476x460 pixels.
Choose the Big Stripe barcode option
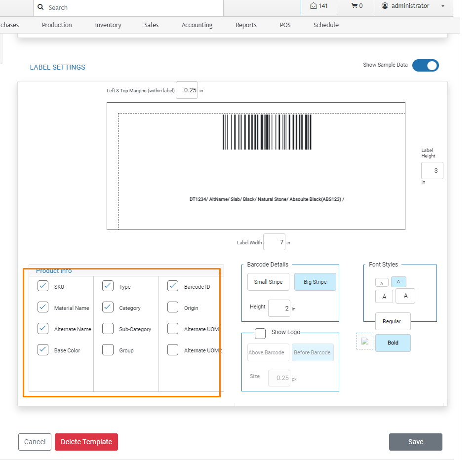click(315, 282)
